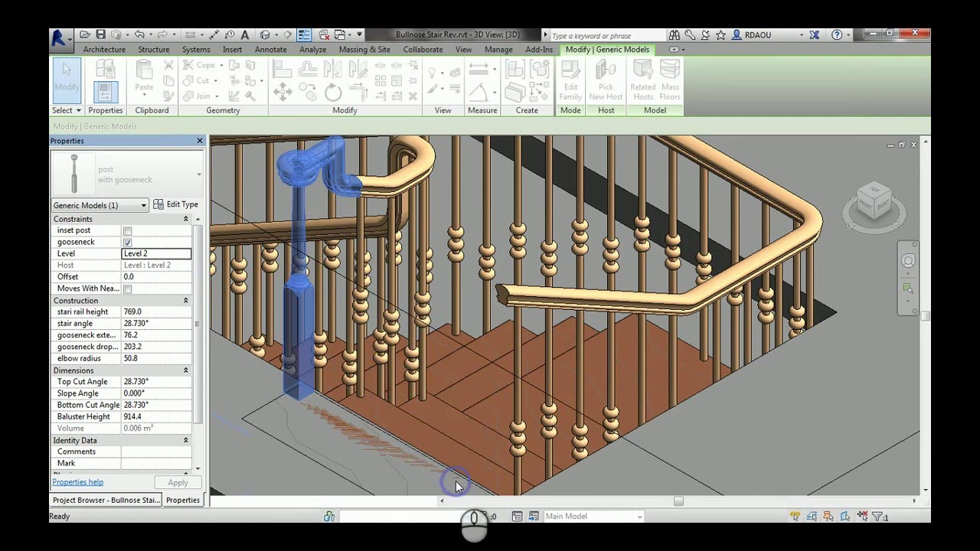The image size is (980, 551).
Task: Click the Properties palette icon in ribbon
Action: (106, 93)
